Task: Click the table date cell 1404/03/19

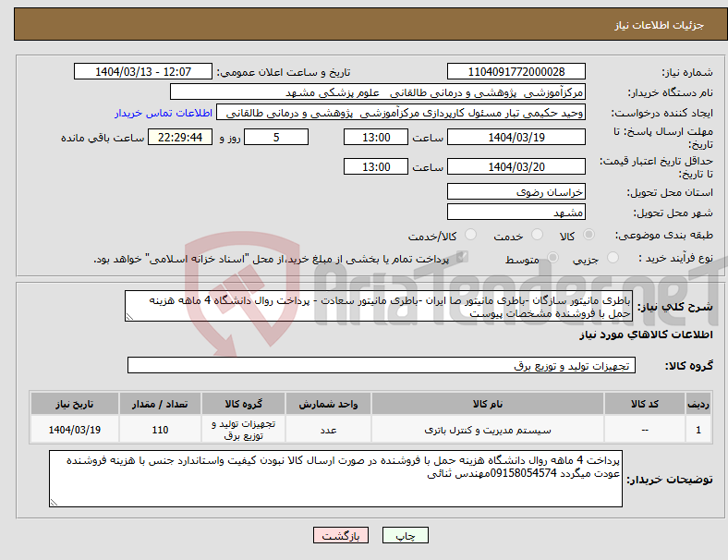Action: tap(74, 430)
